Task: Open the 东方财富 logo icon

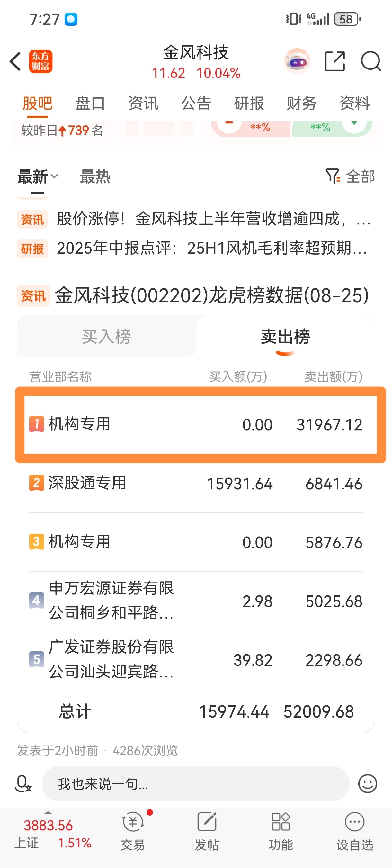Action: point(40,61)
